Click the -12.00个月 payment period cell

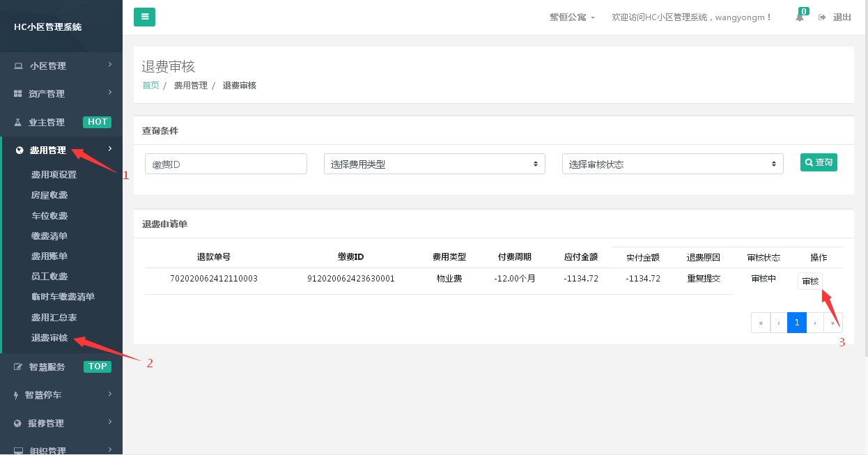[x=515, y=279]
